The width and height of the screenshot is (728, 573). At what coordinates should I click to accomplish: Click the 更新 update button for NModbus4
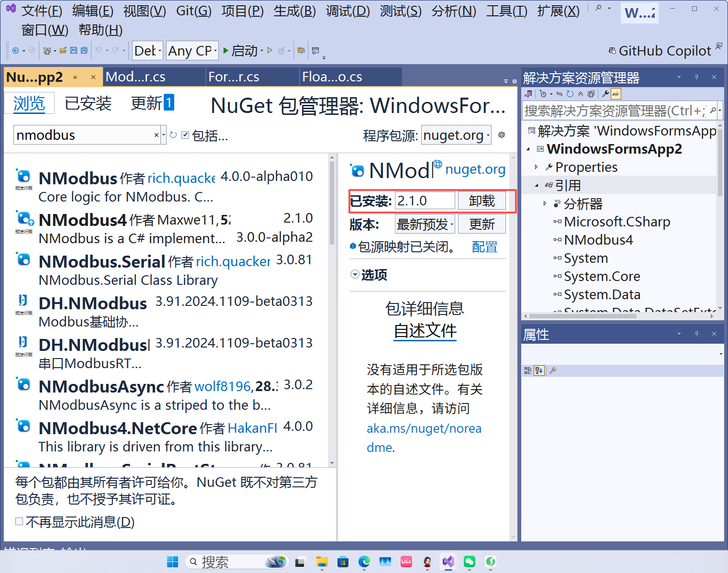point(482,224)
